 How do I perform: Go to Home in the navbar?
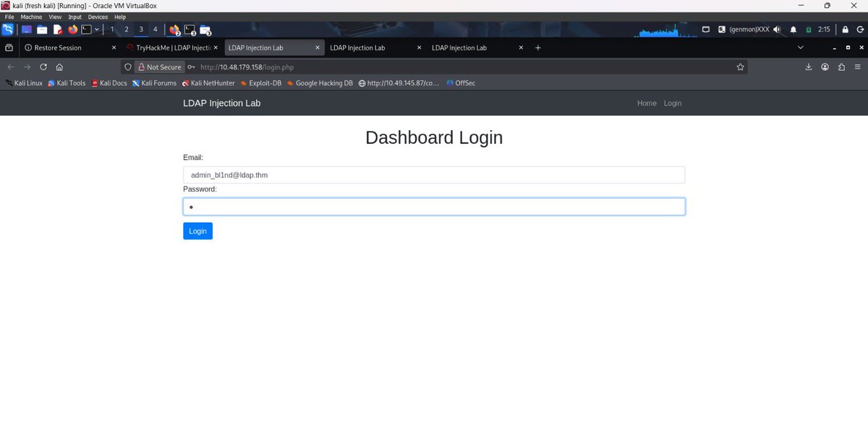coord(647,103)
